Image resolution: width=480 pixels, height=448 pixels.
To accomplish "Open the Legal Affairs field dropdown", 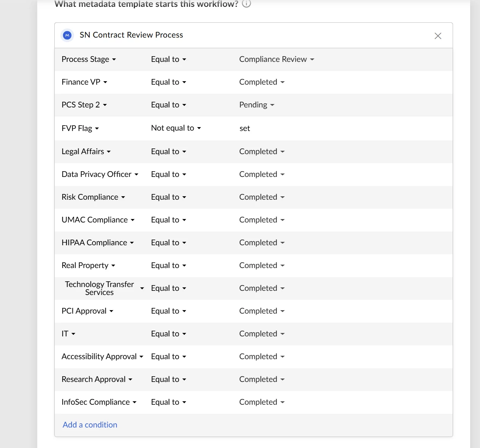I will coord(86,151).
